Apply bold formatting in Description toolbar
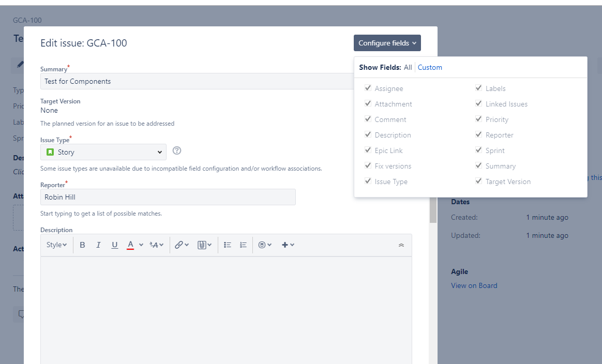The height and width of the screenshot is (364, 602). (x=82, y=245)
